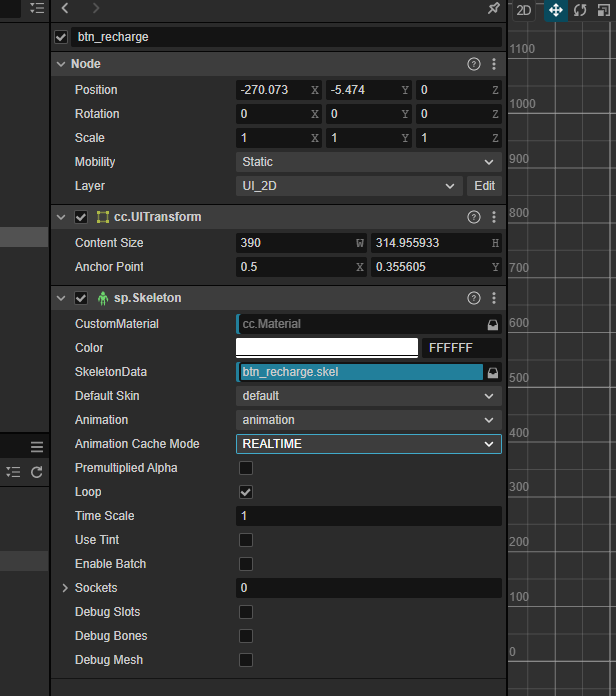Click the FFFFFF hex color field
This screenshot has width=616, height=696.
(462, 348)
